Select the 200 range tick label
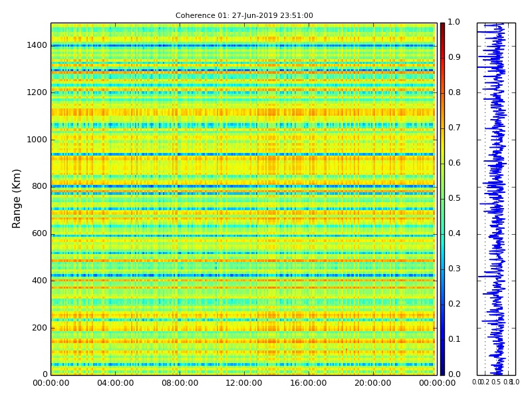532x399 pixels. pos(39,328)
